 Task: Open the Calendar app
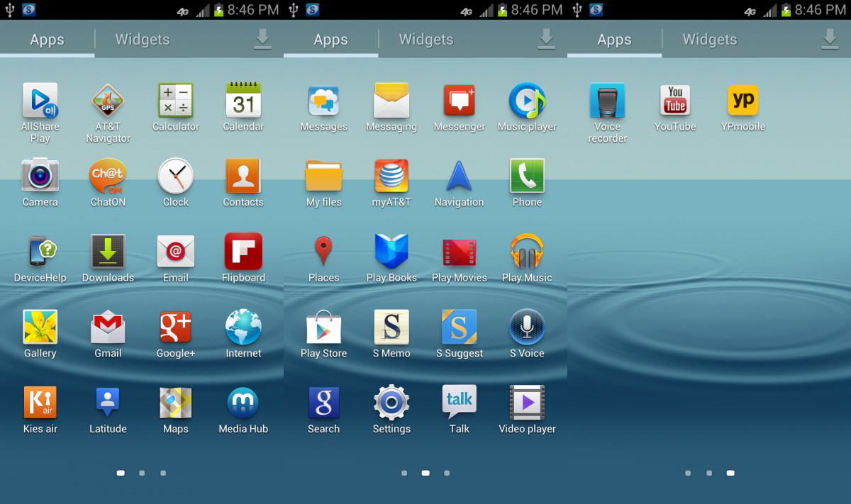[x=243, y=101]
